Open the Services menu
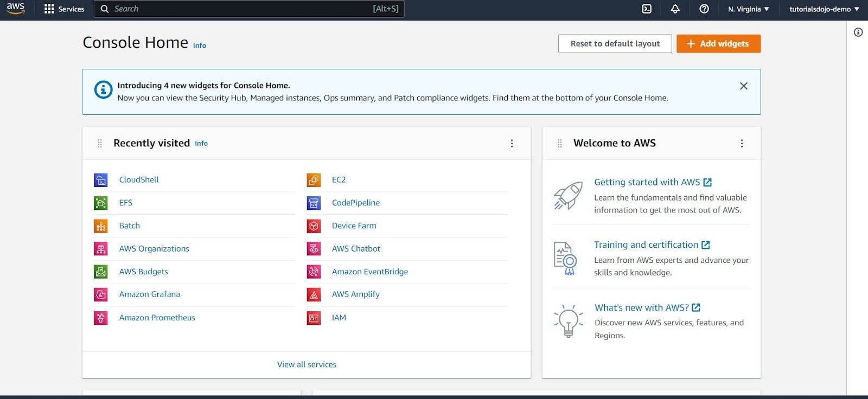This screenshot has width=868, height=399. point(64,9)
